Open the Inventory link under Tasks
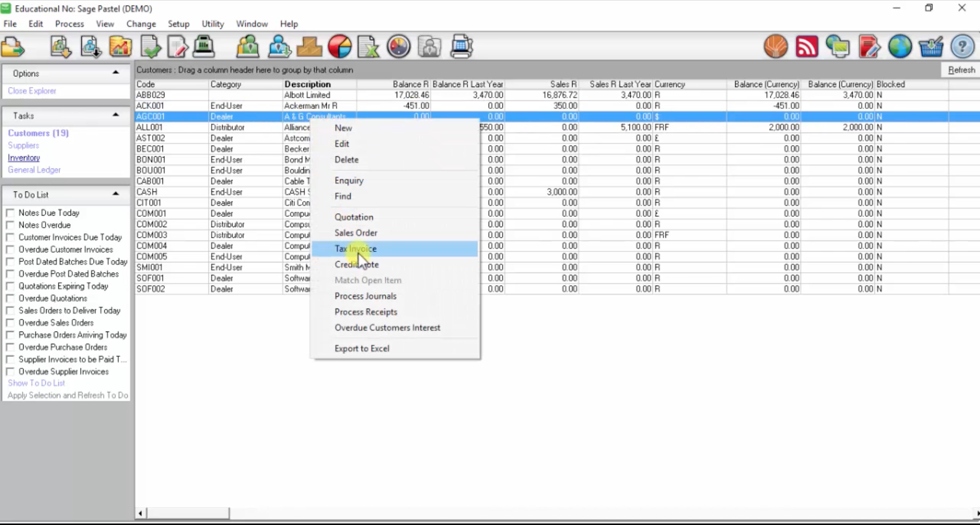 (x=24, y=157)
